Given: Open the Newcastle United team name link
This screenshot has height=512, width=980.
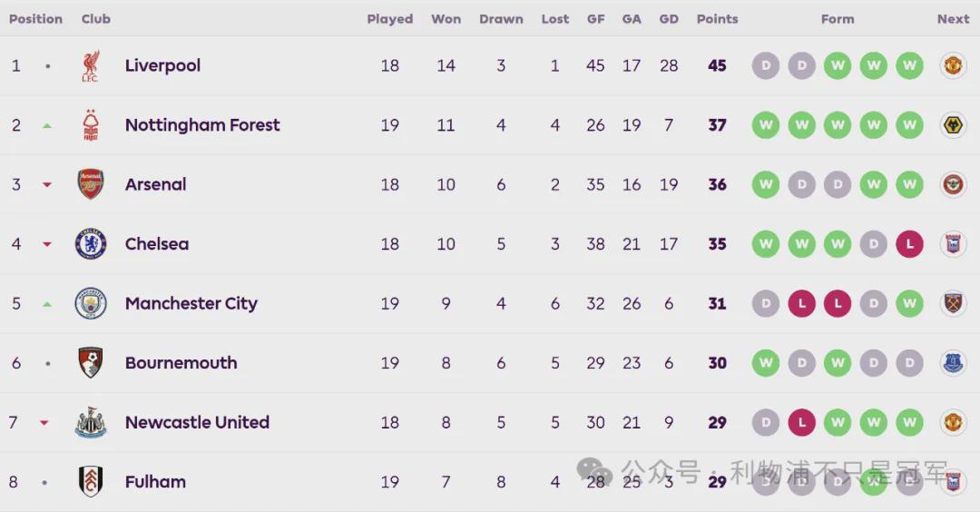Looking at the screenshot, I should [198, 422].
